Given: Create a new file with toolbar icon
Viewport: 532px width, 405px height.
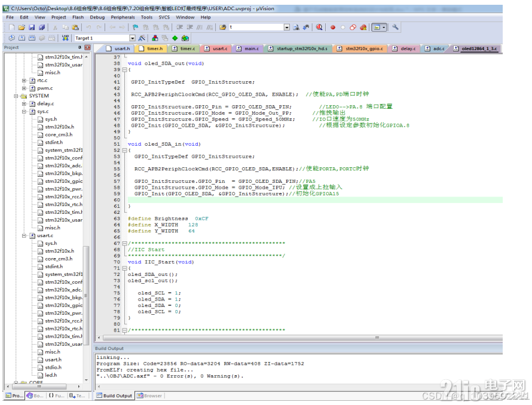Looking at the screenshot, I should click(x=12, y=27).
